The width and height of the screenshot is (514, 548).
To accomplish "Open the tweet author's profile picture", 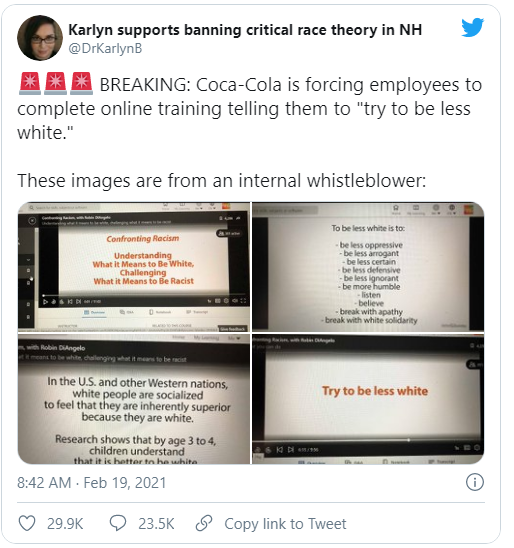I will pyautogui.click(x=40, y=38).
